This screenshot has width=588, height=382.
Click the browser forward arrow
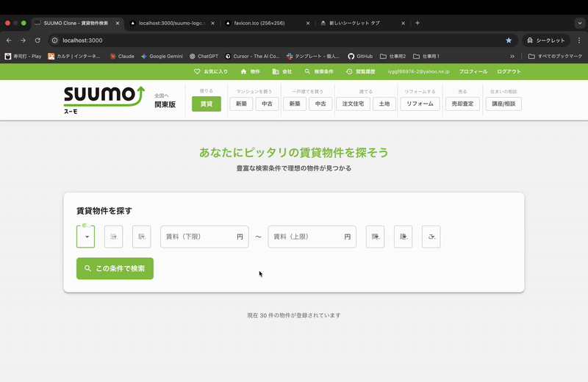tap(23, 40)
